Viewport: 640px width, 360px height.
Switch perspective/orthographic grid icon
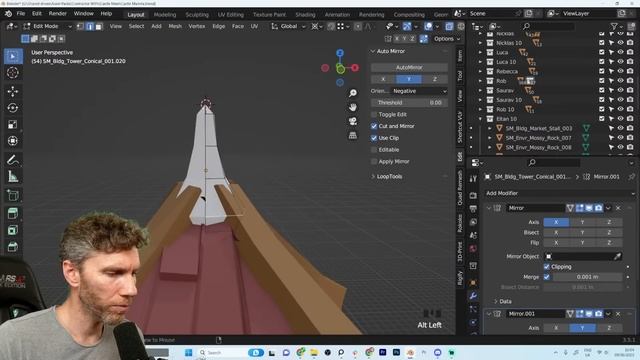pos(353,135)
